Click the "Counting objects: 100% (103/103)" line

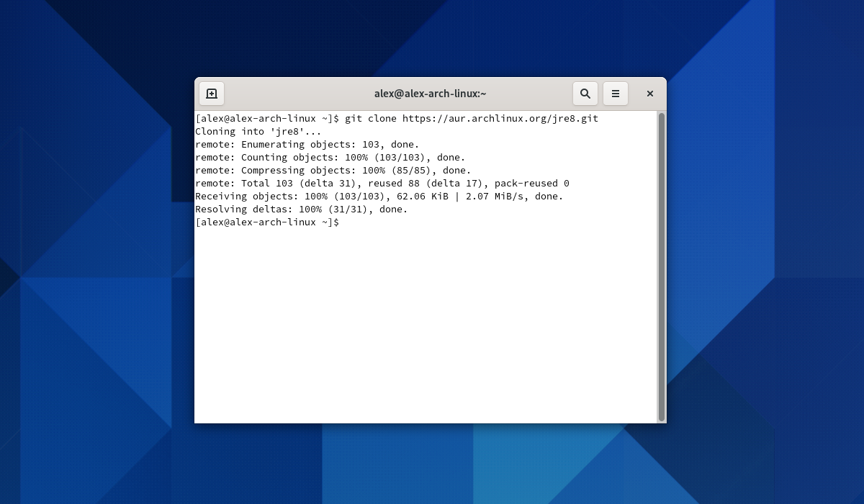tap(330, 157)
